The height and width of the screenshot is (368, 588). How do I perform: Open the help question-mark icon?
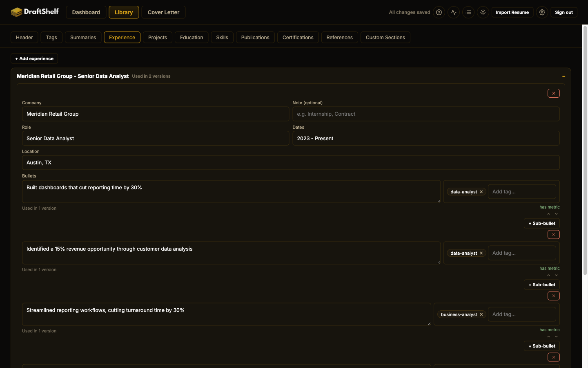(439, 12)
